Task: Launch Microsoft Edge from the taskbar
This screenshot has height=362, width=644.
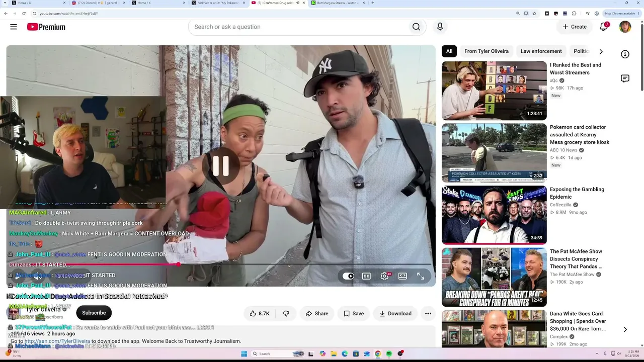Action: click(345, 354)
